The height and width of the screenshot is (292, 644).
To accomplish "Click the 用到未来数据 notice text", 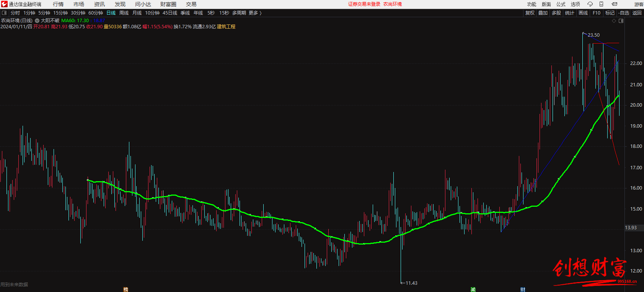I will point(14,285).
